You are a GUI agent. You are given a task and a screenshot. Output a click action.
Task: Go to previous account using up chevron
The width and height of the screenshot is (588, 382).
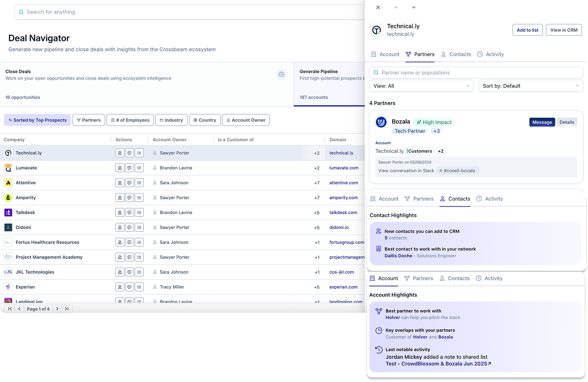tap(396, 7)
